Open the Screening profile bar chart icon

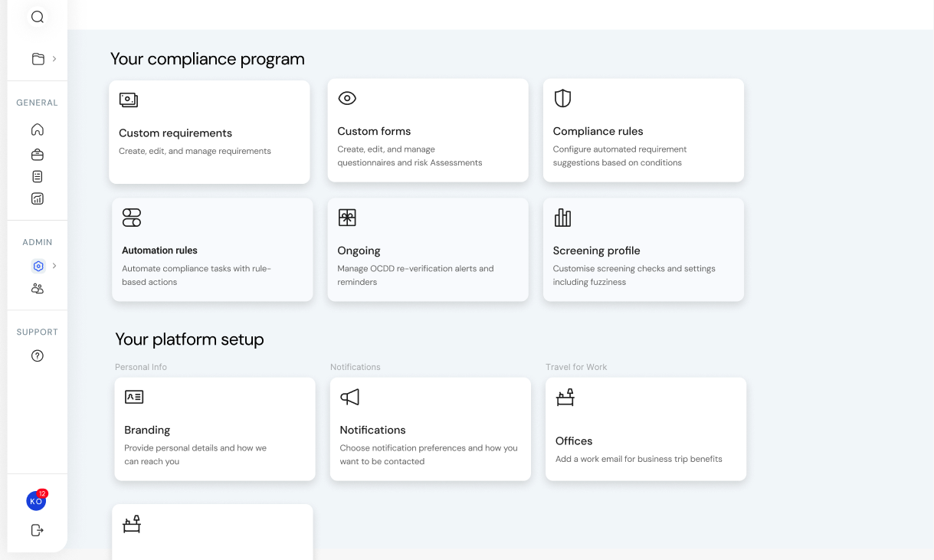tap(562, 218)
